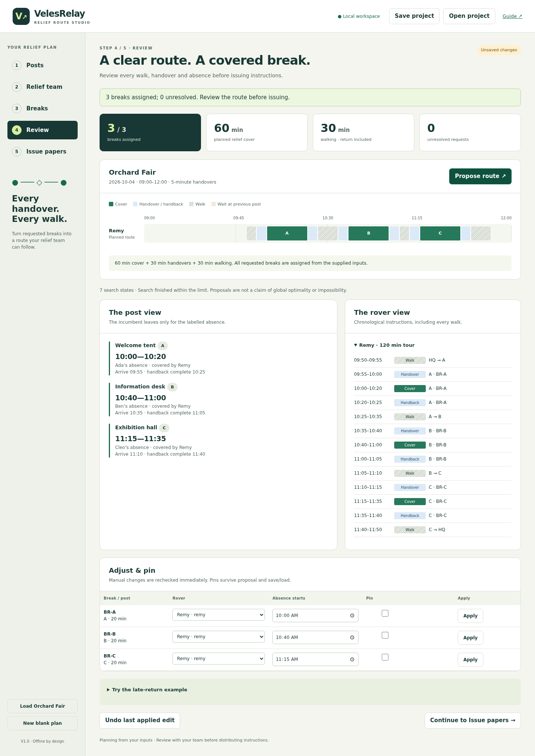The height and width of the screenshot is (756, 535).
Task: Click the Open project button
Action: tap(469, 16)
